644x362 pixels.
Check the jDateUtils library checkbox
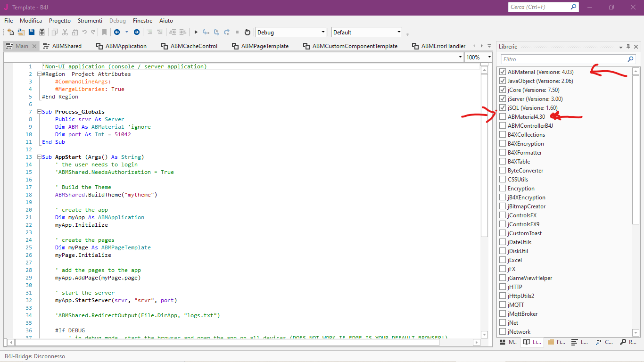pos(503,242)
